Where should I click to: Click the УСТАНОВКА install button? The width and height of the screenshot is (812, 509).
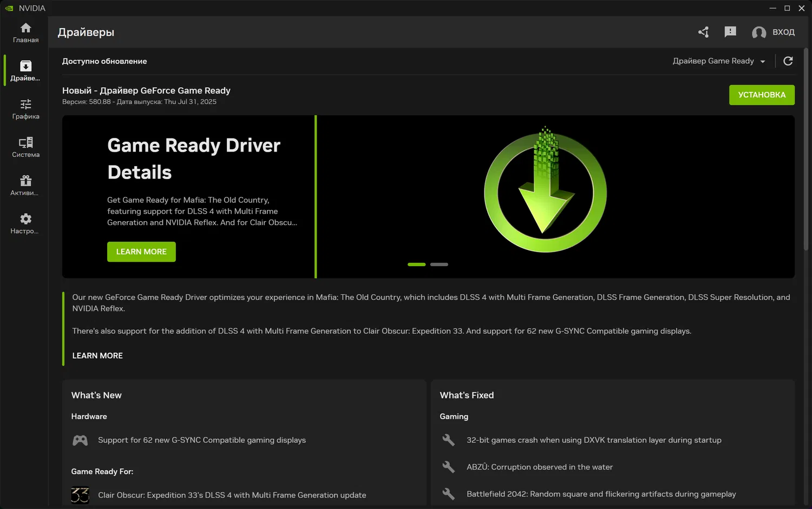[x=762, y=95]
